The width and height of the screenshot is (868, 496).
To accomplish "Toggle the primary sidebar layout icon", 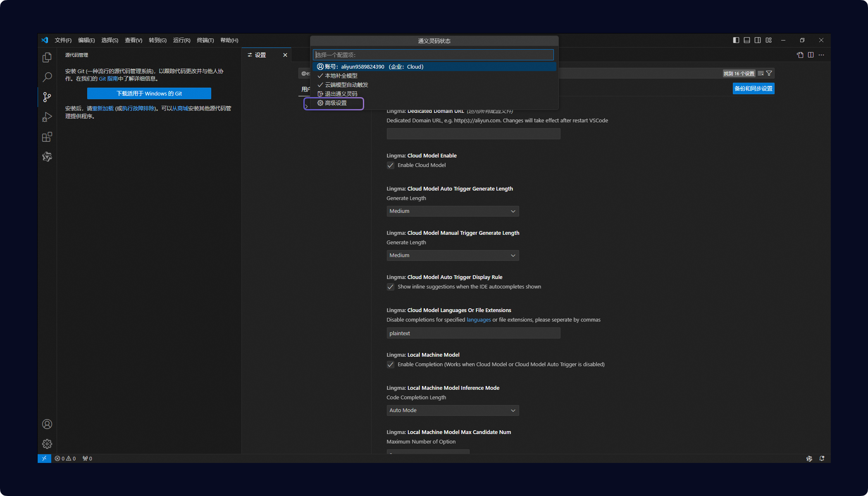I will coord(736,40).
